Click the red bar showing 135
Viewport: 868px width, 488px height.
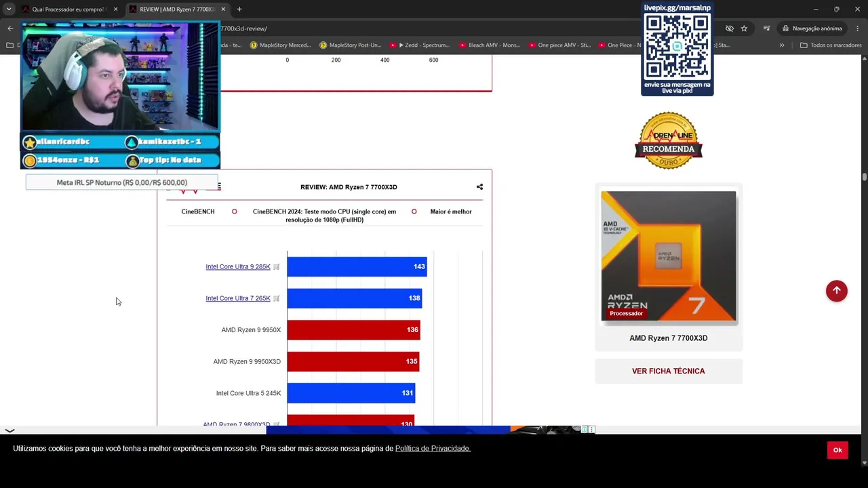[x=353, y=361]
